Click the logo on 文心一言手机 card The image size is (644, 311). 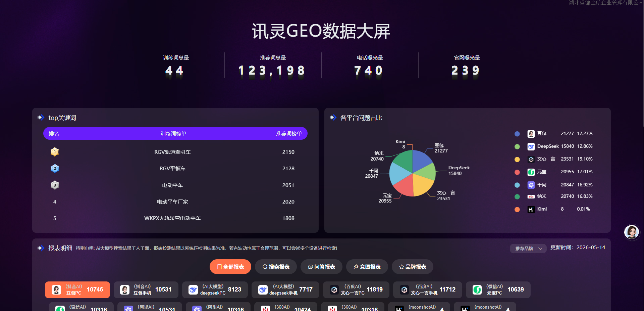tap(405, 290)
